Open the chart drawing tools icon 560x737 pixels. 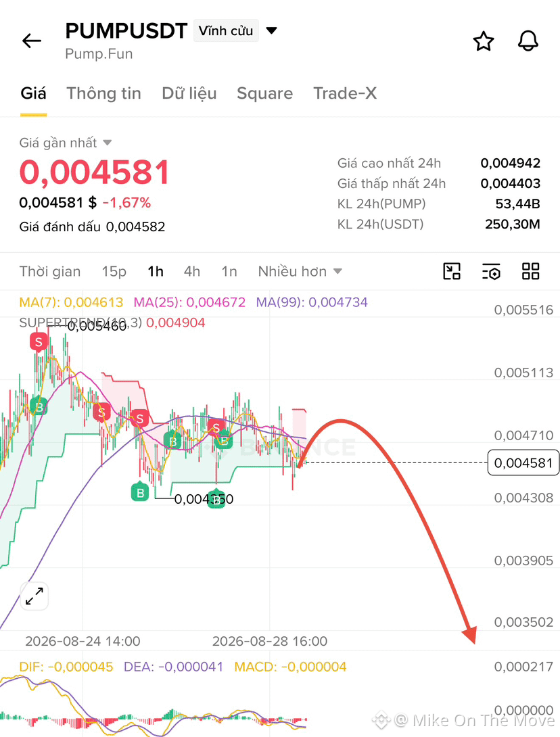[452, 271]
